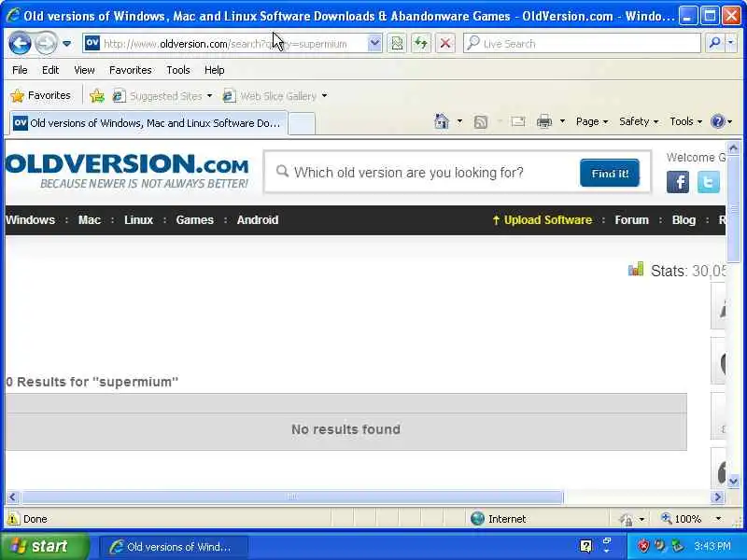Expand the Home button dropdown arrow
The height and width of the screenshot is (560, 747).
tap(459, 121)
